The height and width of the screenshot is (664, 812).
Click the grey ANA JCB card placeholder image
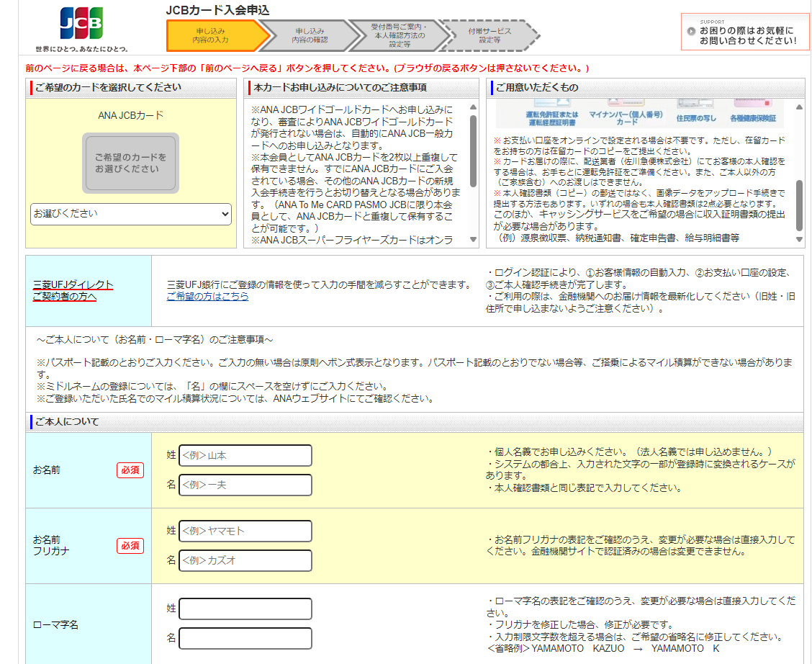pyautogui.click(x=129, y=163)
